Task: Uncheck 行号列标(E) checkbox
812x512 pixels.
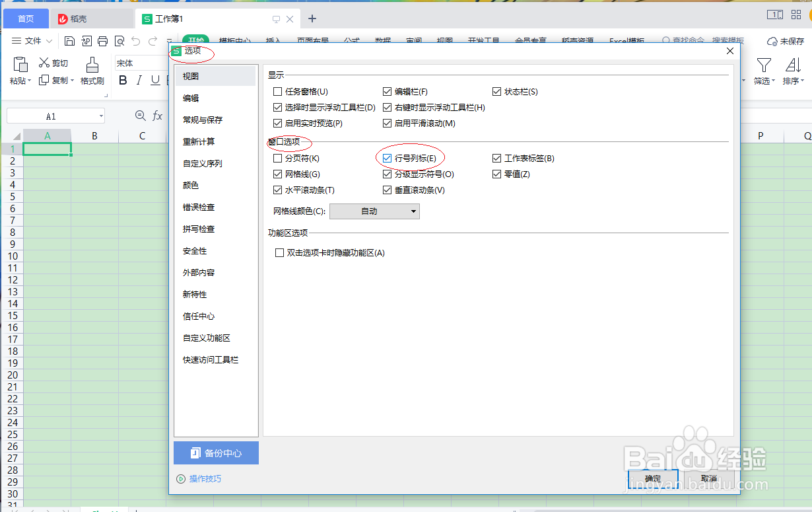Action: pyautogui.click(x=387, y=159)
